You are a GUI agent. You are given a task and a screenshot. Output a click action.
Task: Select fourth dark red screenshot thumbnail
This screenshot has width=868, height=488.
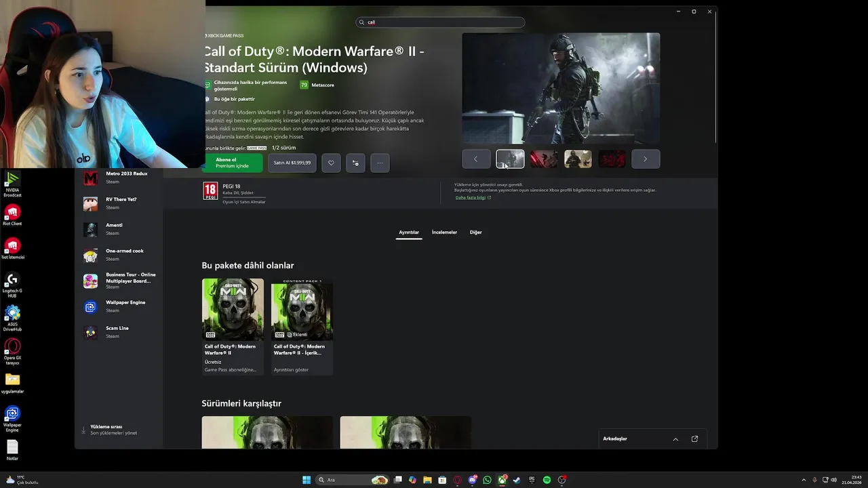612,159
